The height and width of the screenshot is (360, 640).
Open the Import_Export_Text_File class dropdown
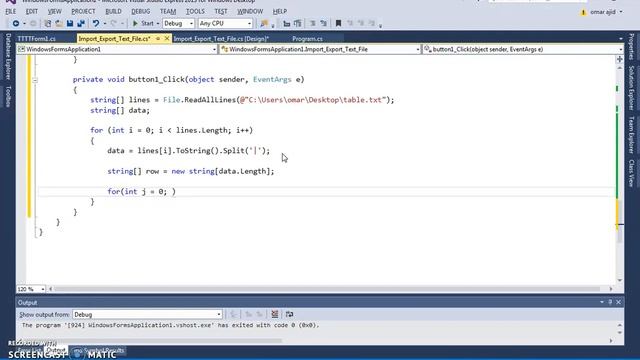[x=320, y=49]
